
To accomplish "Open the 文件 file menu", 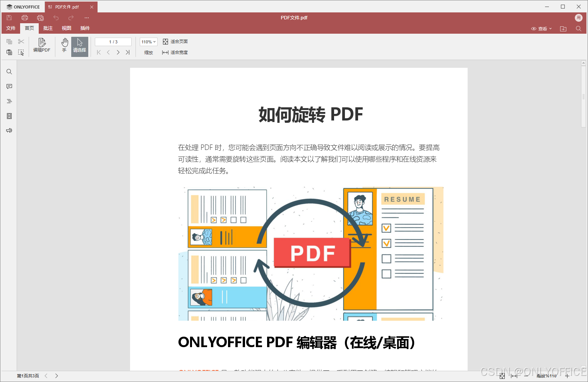I will (x=11, y=28).
